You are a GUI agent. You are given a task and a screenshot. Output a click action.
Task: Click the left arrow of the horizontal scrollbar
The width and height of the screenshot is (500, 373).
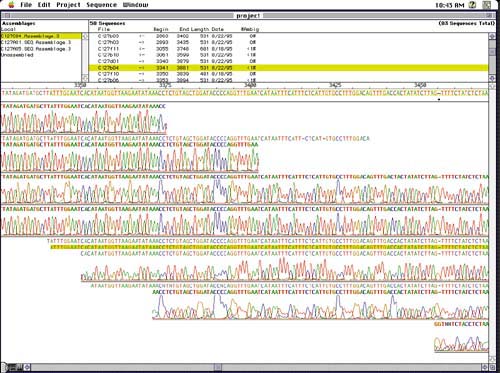pos(27,367)
